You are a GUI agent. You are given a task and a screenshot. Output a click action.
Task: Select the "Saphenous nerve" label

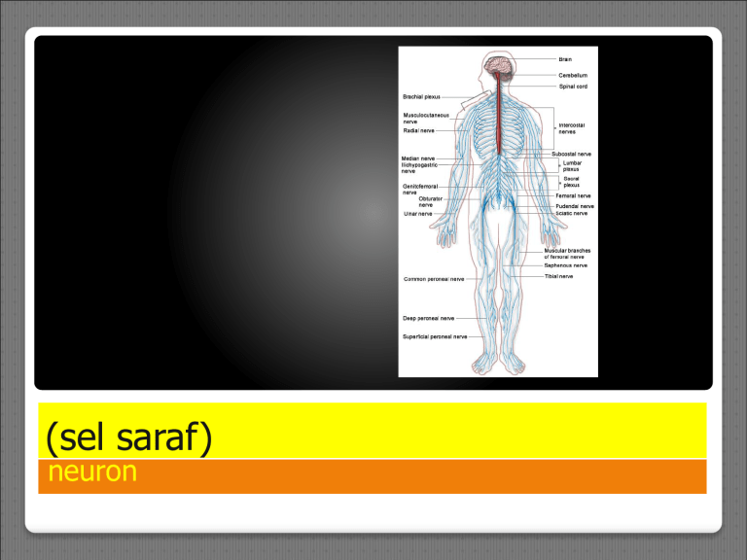click(565, 264)
